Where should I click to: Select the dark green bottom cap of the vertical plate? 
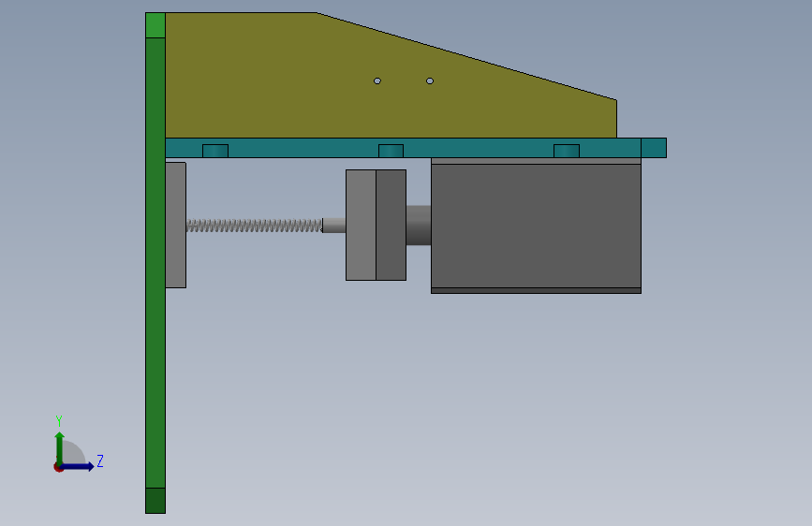(x=155, y=501)
